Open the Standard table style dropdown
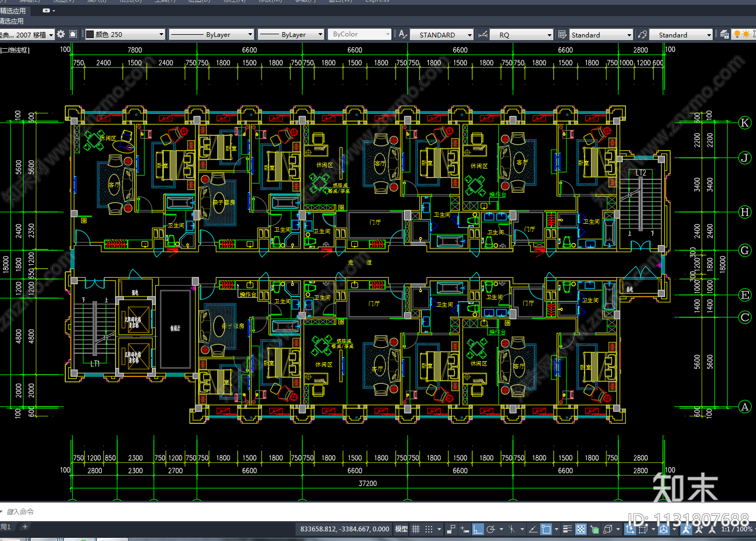Image resolution: width=756 pixels, height=541 pixels. [601, 35]
